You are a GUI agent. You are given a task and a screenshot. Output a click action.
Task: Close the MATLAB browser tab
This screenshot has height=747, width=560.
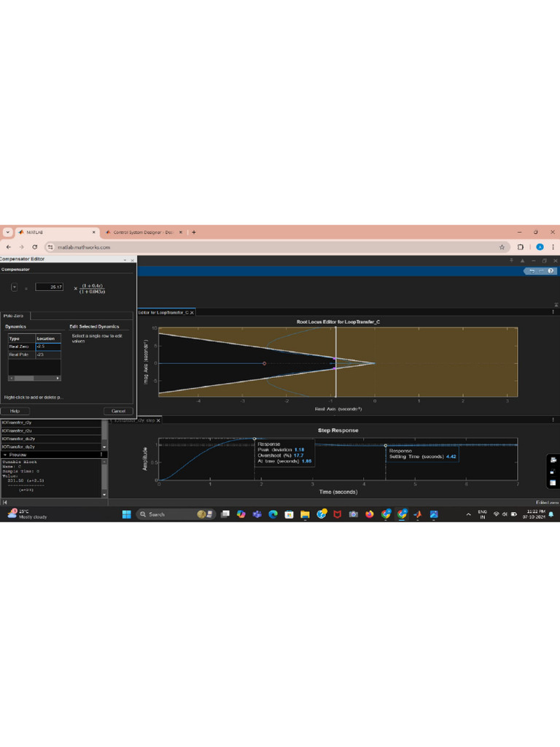tap(94, 232)
